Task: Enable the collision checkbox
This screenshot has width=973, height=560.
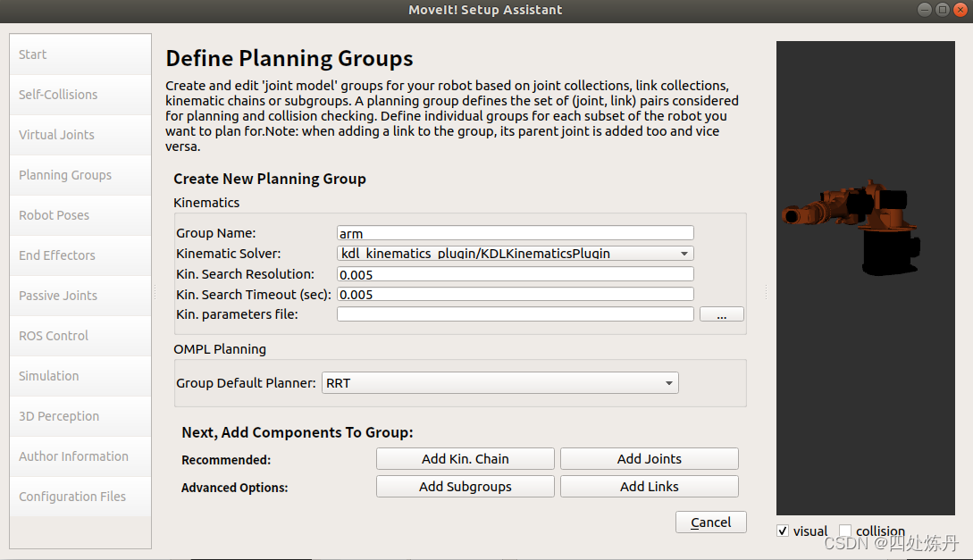Action: coord(845,531)
